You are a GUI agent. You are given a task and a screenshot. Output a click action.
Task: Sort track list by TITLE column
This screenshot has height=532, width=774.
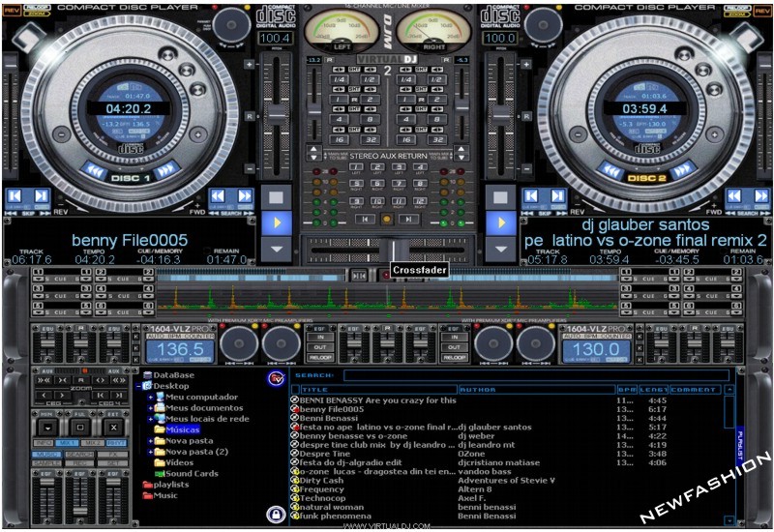[x=378, y=390]
